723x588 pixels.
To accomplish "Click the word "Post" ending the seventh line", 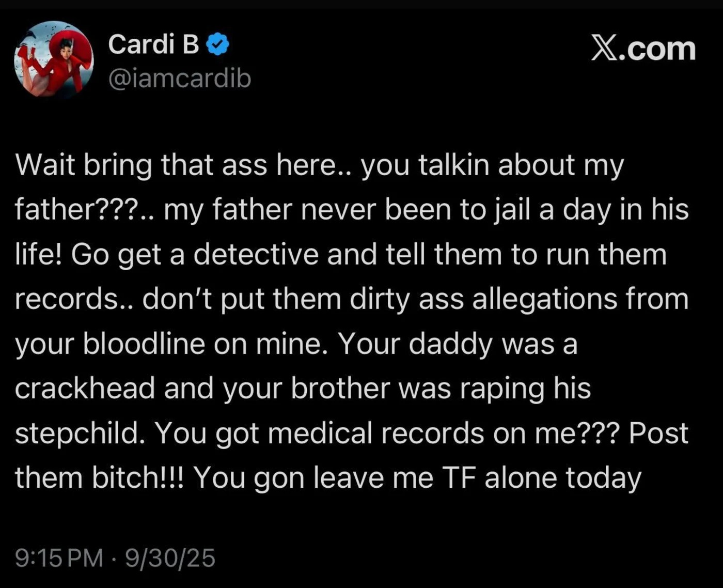I will 658,433.
